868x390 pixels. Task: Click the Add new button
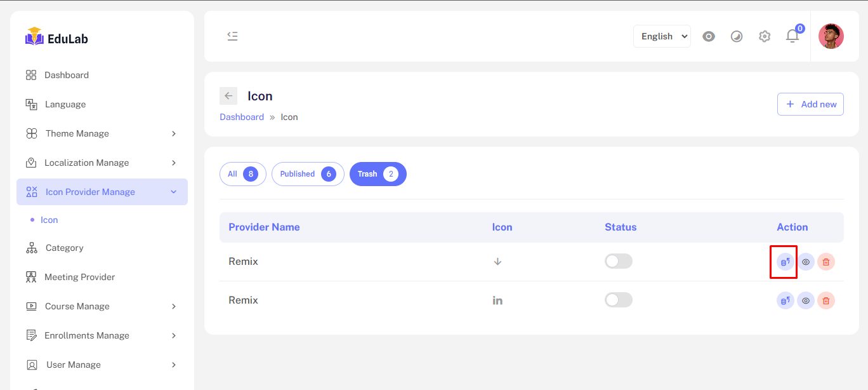(810, 104)
